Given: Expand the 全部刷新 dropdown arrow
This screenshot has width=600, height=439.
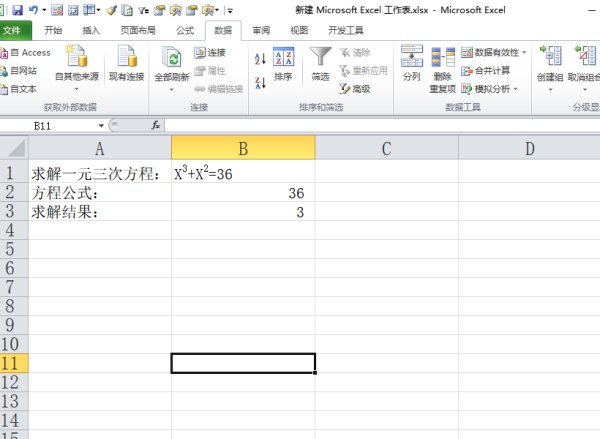Looking at the screenshot, I should (x=172, y=90).
